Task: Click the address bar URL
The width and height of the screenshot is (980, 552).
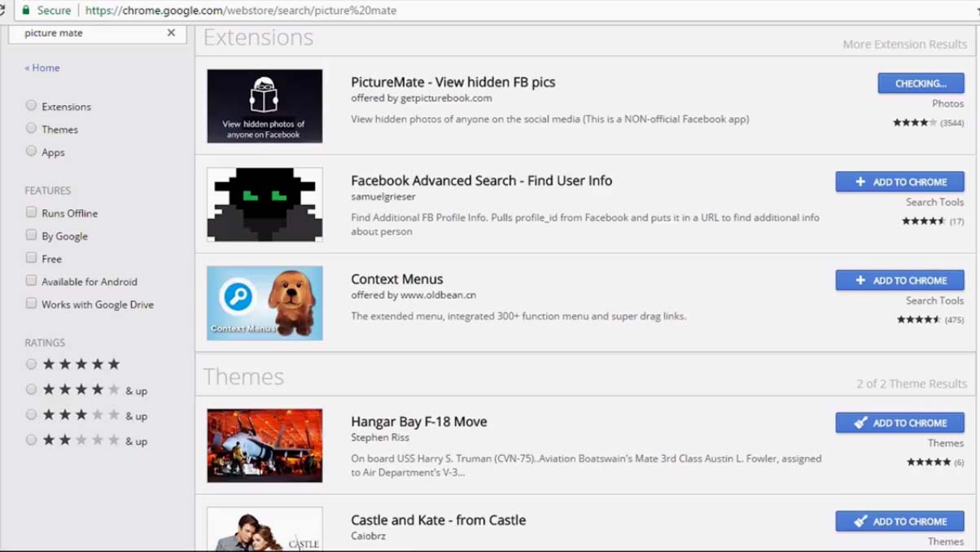Action: pyautogui.click(x=241, y=11)
